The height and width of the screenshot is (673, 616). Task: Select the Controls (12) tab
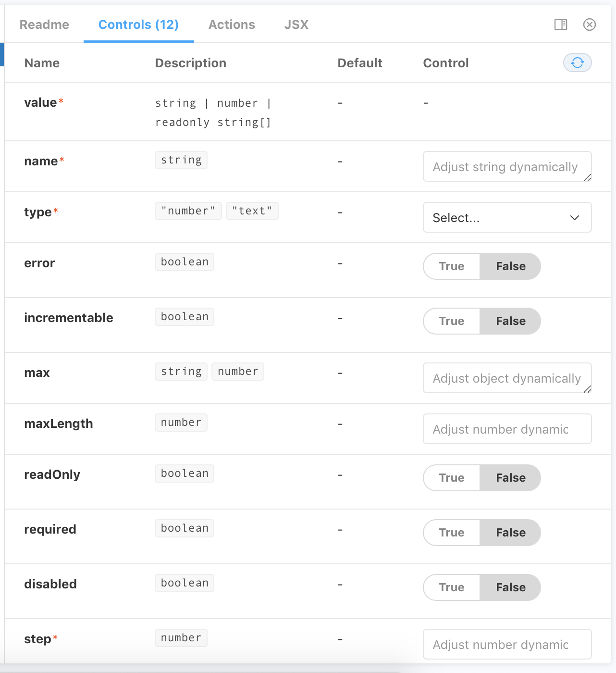(138, 25)
